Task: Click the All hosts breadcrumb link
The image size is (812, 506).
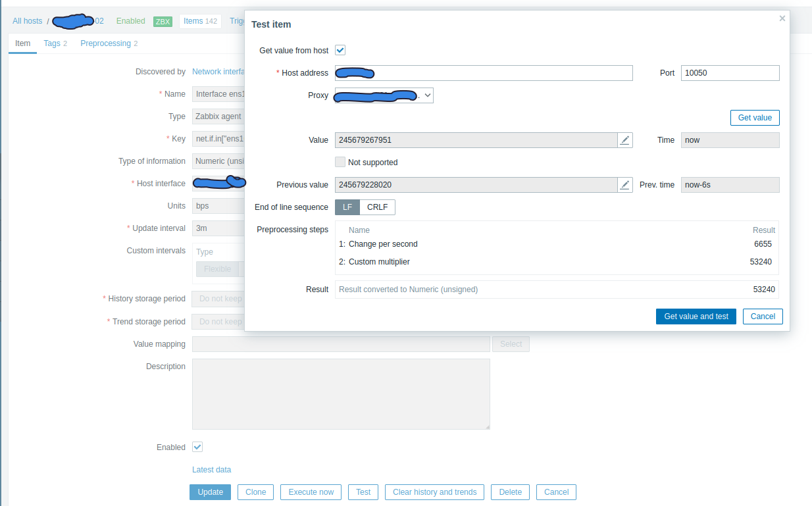Action: point(27,21)
